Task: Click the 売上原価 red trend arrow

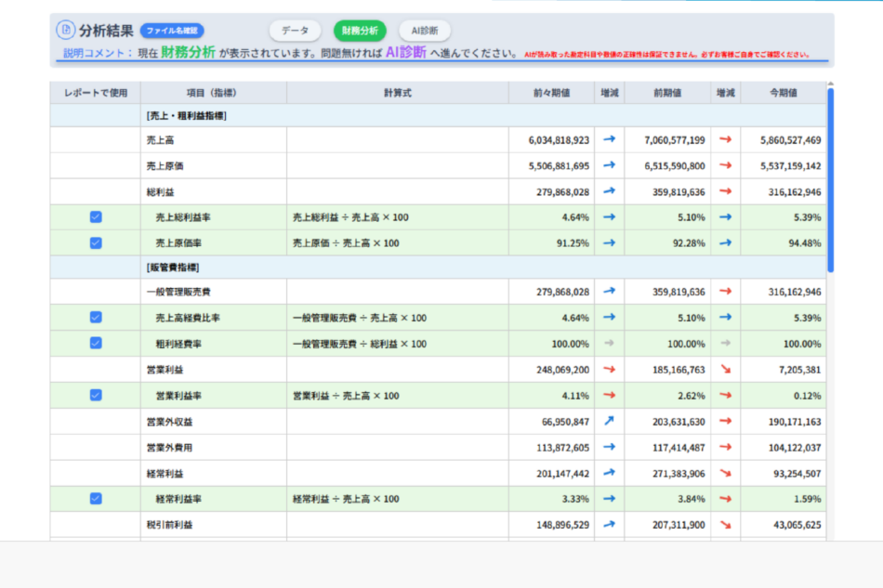Action: point(725,165)
